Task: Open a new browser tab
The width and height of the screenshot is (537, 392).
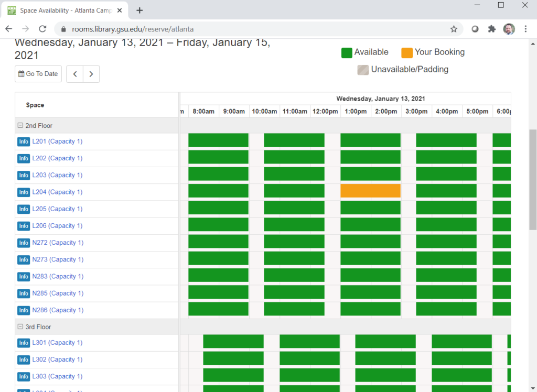Action: click(x=139, y=10)
